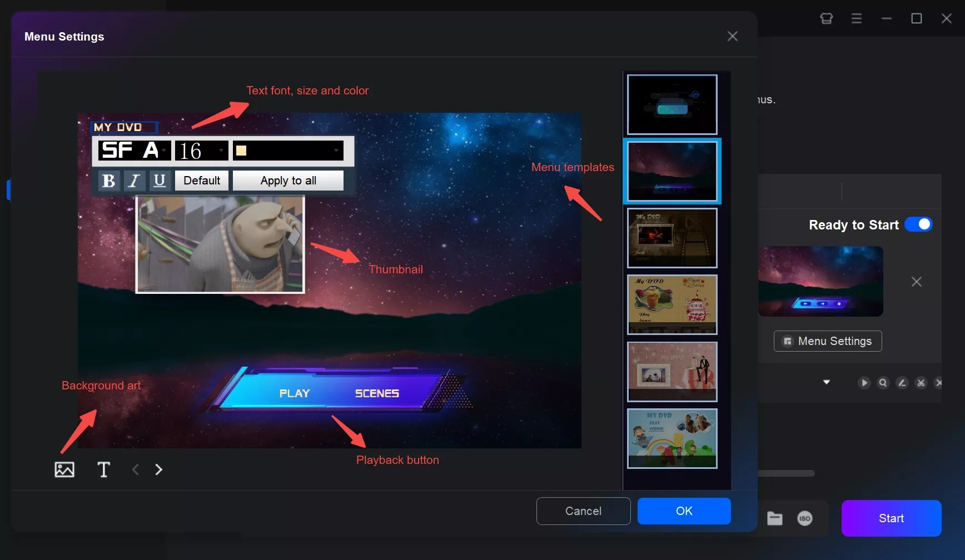Screen dimensions: 965x560
Task: Trim the clip with the scissors icon
Action: 921,383
